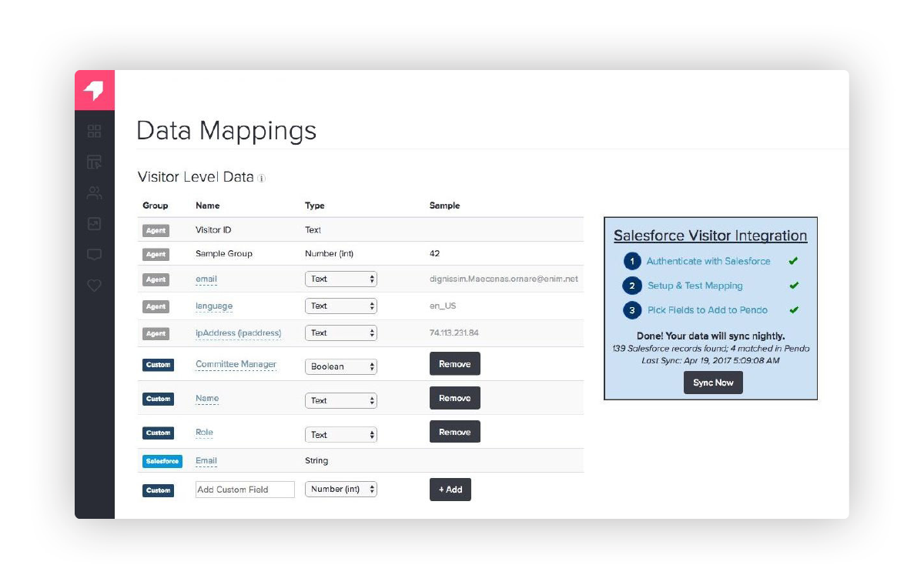
Task: Remove the Role custom field
Action: coord(454,432)
